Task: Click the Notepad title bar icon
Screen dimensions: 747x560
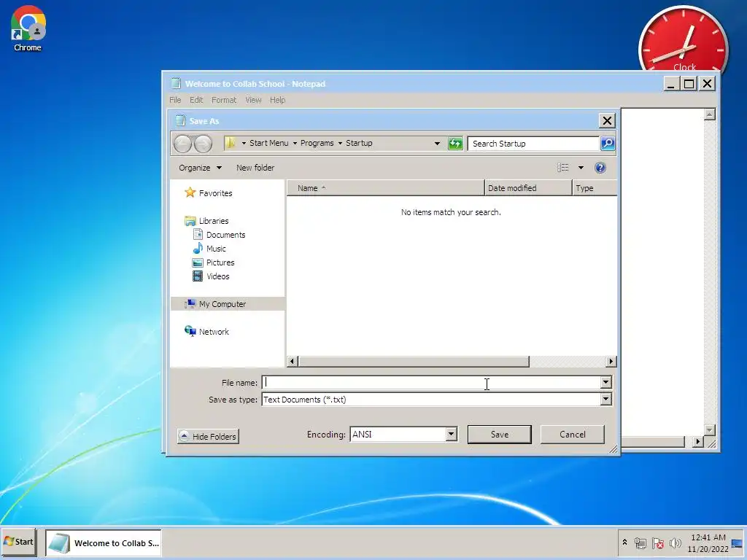Action: click(x=176, y=83)
